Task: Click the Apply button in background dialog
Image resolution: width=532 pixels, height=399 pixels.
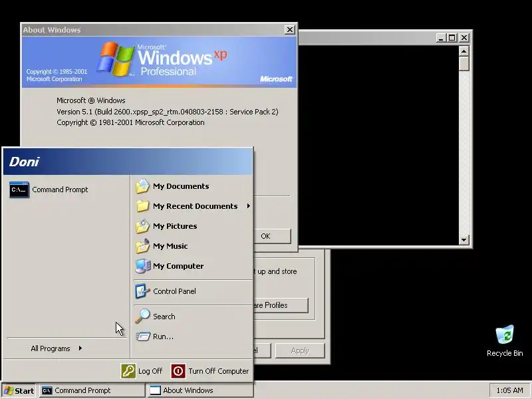Action: pos(300,350)
